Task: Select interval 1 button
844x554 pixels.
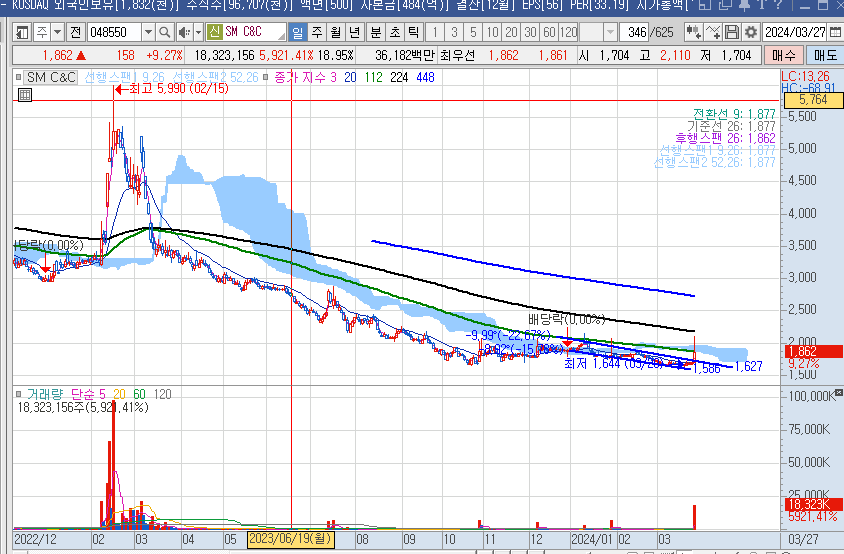Action: pyautogui.click(x=435, y=32)
